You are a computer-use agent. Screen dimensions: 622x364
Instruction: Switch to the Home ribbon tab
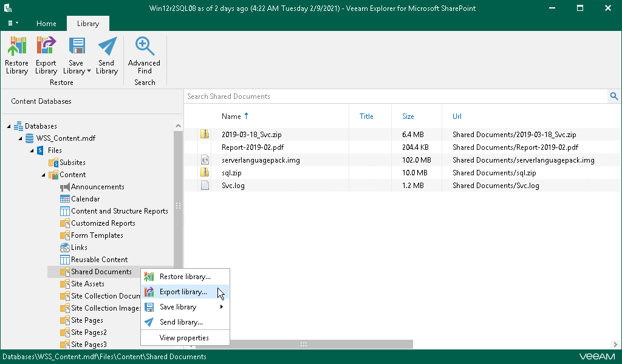click(x=46, y=24)
